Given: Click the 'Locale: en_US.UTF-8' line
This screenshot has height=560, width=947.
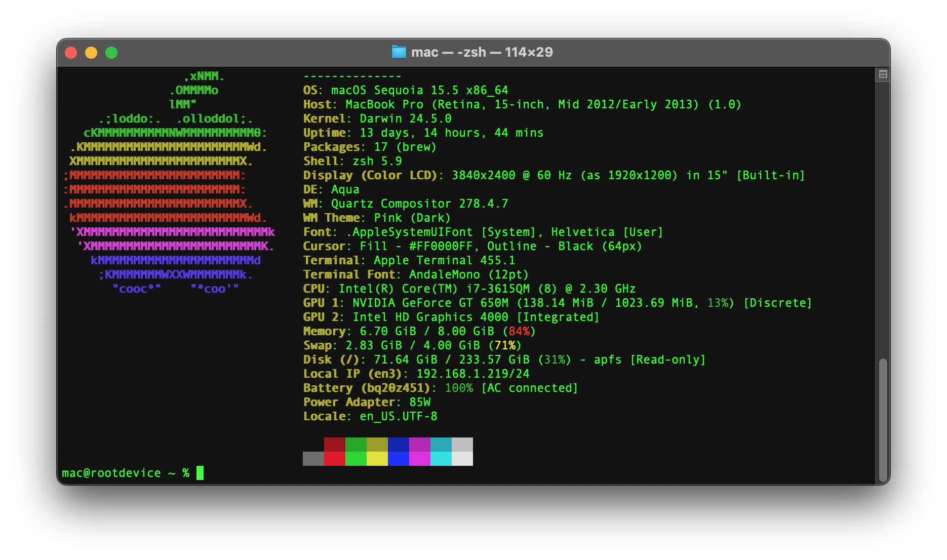Looking at the screenshot, I should (370, 416).
